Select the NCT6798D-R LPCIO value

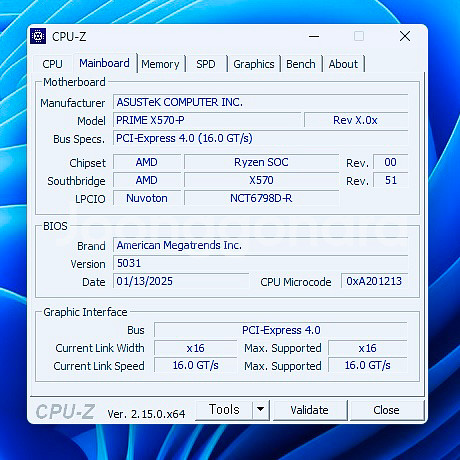pos(261,198)
